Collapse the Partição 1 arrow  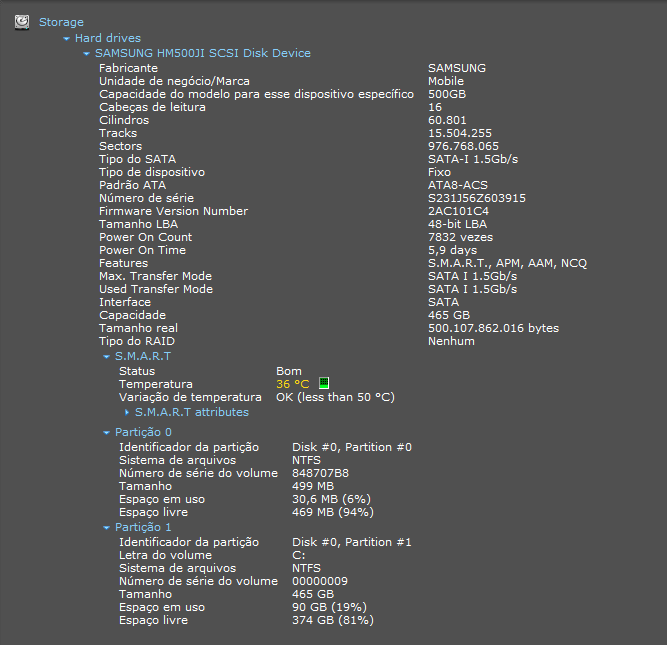point(106,528)
